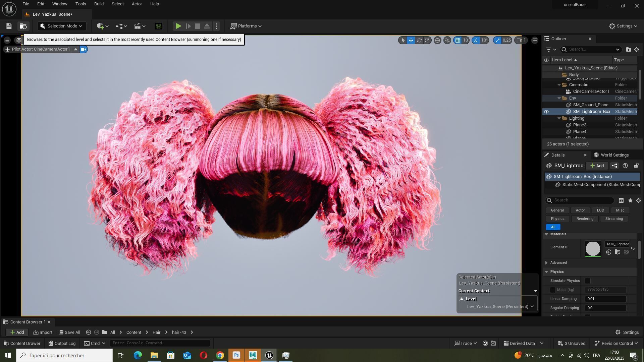Stop piloting actor with eject icon
The width and height of the screenshot is (644, 362).
click(76, 50)
